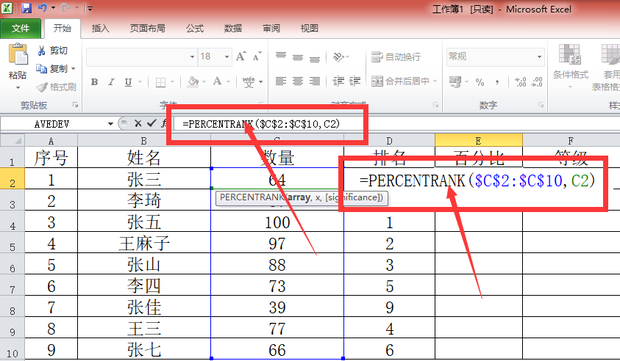The width and height of the screenshot is (620, 361).
Task: Click the cancel X icon in formula bar
Action: point(137,124)
